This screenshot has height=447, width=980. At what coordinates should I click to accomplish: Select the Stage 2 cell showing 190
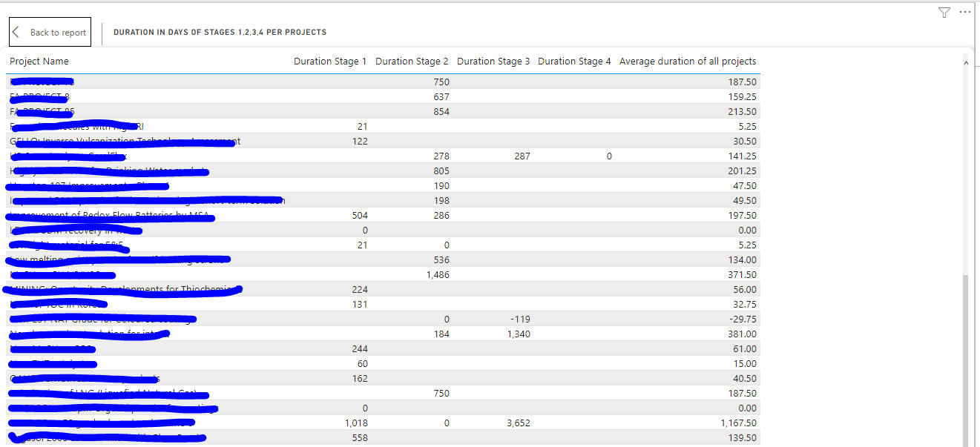coord(441,186)
